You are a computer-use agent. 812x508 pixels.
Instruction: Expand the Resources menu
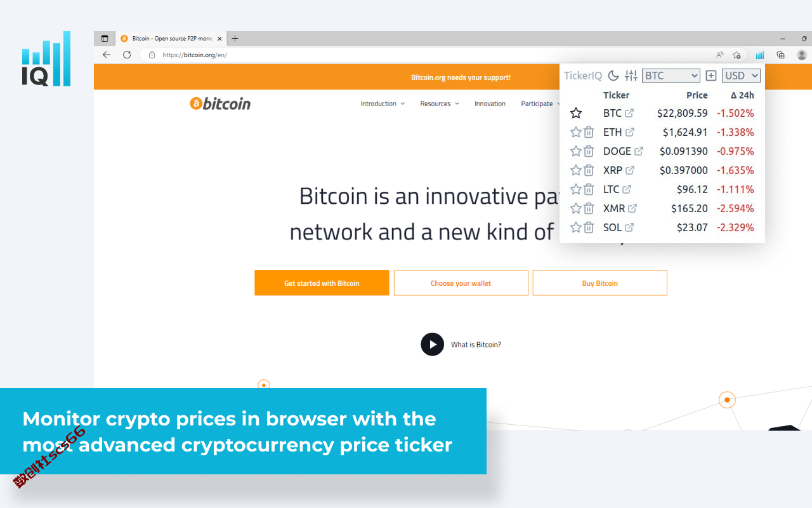(440, 104)
